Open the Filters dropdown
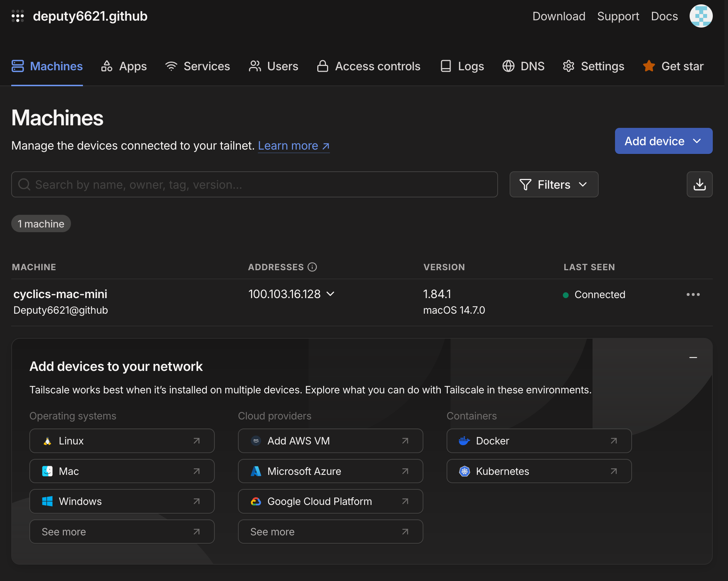Screen dimensions: 728x581 [554, 184]
